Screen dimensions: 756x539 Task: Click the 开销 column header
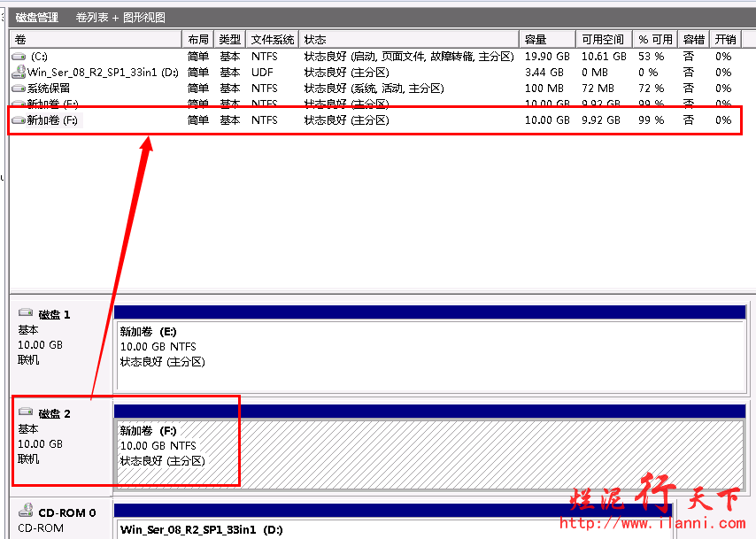click(725, 40)
